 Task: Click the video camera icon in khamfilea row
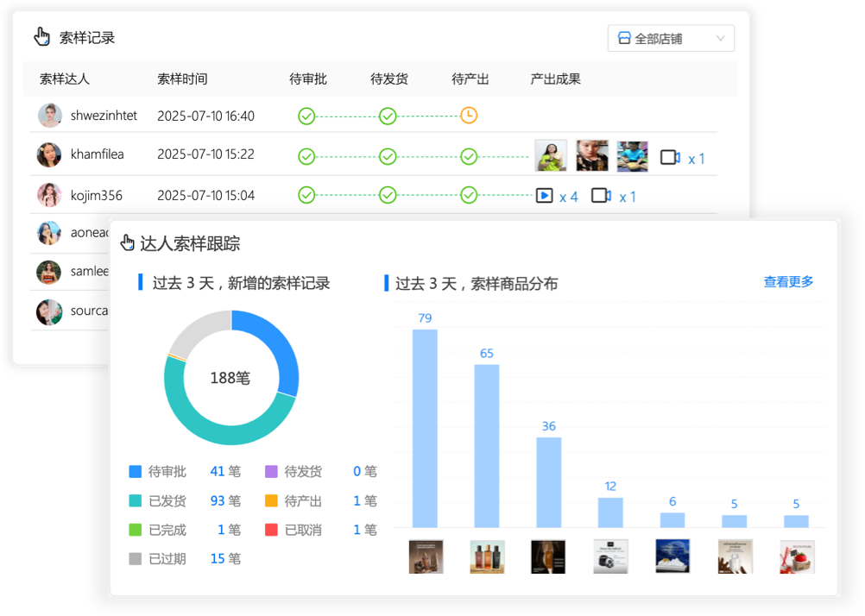click(670, 158)
